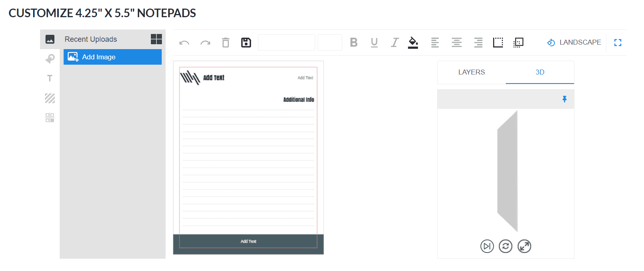Image resolution: width=644 pixels, height=271 pixels.
Task: Open the QR code tool in sidebar
Action: (x=50, y=118)
